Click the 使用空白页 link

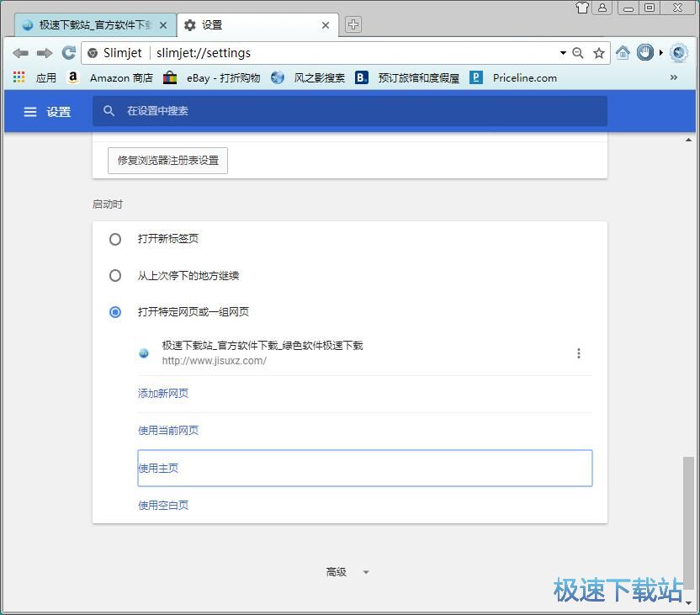tap(163, 506)
